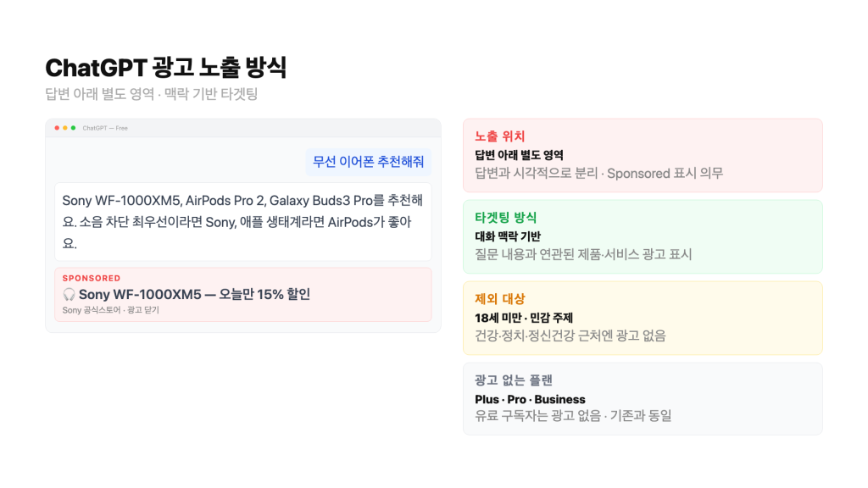868x488 pixels.
Task: Click the slide title 'ChatGPT 광고 노출 방식'
Action: pos(165,67)
